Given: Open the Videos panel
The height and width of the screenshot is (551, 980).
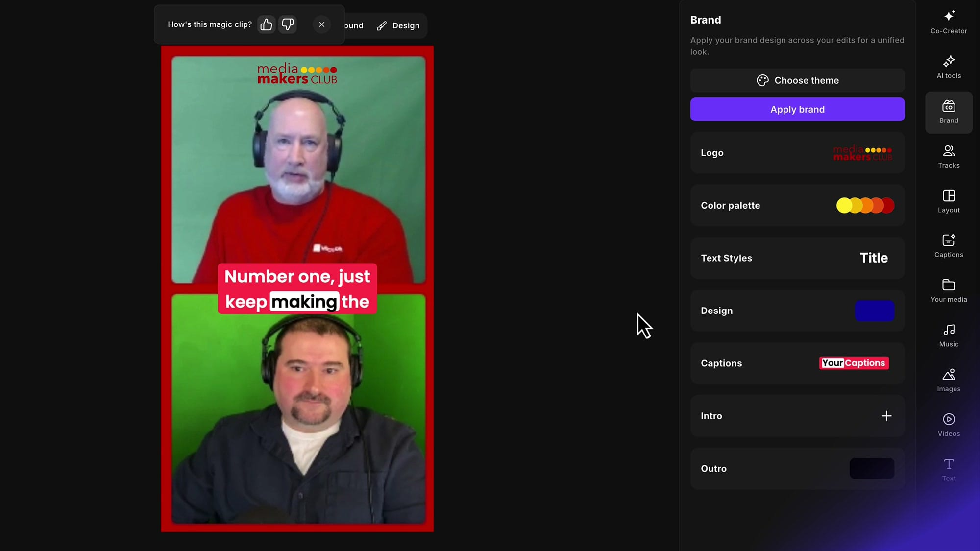Looking at the screenshot, I should coord(949,424).
